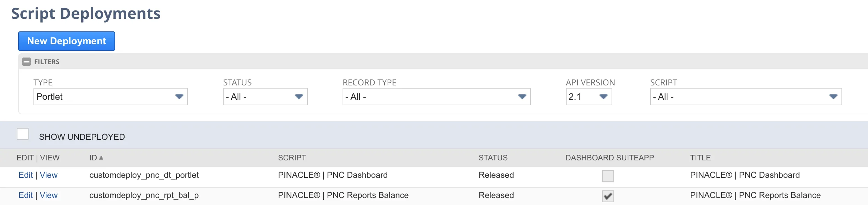The width and height of the screenshot is (868, 205).
Task: Click script cell 'PINACLE® | PNC Reports Balance'
Action: pyautogui.click(x=343, y=195)
